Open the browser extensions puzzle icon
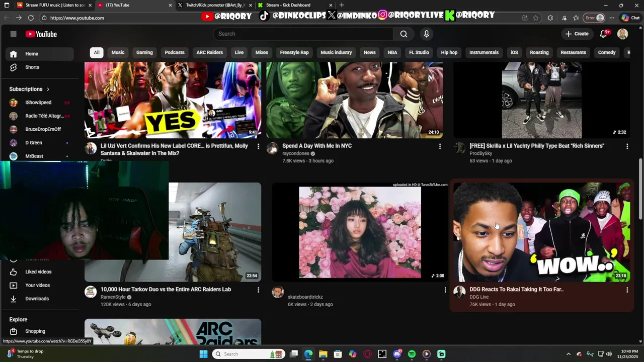Image resolution: width=644 pixels, height=362 pixels. click(x=550, y=18)
